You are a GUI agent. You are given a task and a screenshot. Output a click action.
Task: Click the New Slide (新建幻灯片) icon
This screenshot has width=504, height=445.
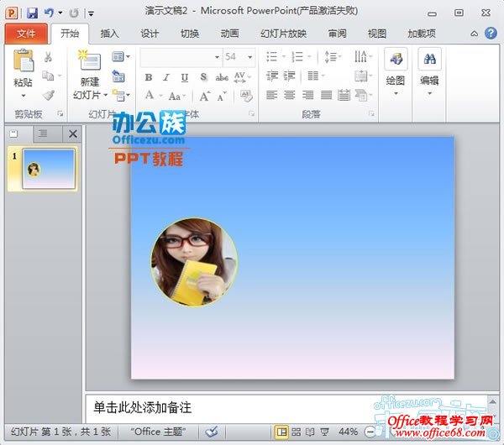pos(89,61)
